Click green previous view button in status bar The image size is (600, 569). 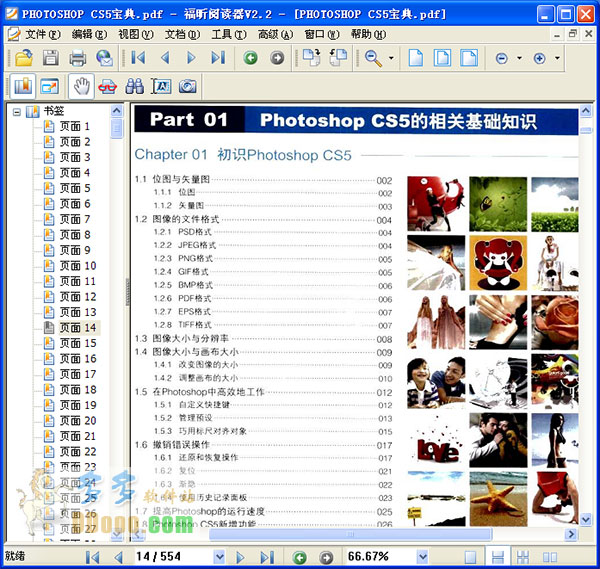pyautogui.click(x=300, y=558)
